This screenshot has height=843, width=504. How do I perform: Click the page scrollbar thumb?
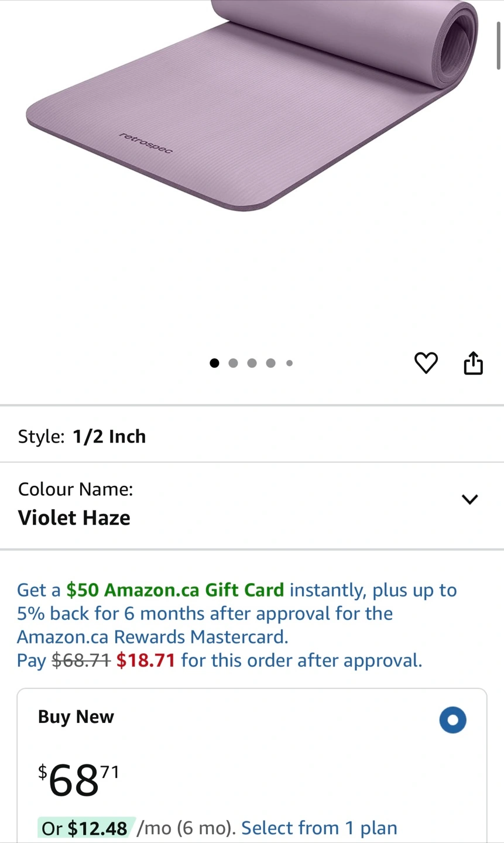pos(498,47)
